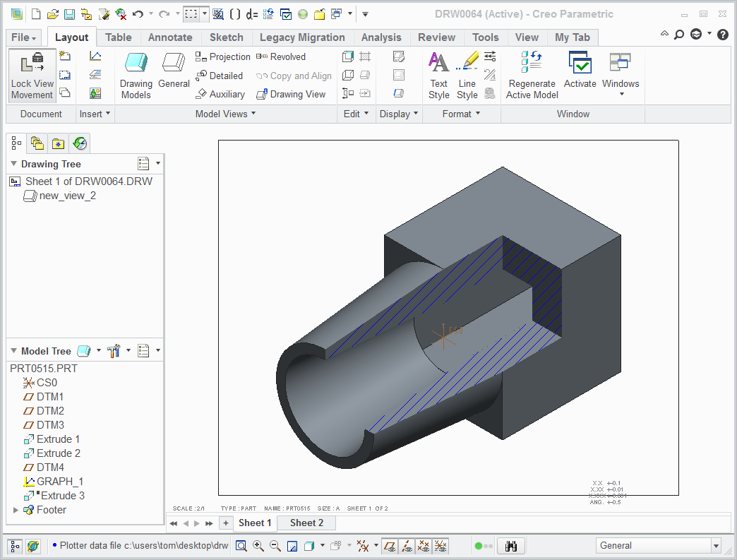Click the Zoom Out magnifier icon
737x560 pixels.
point(275,546)
